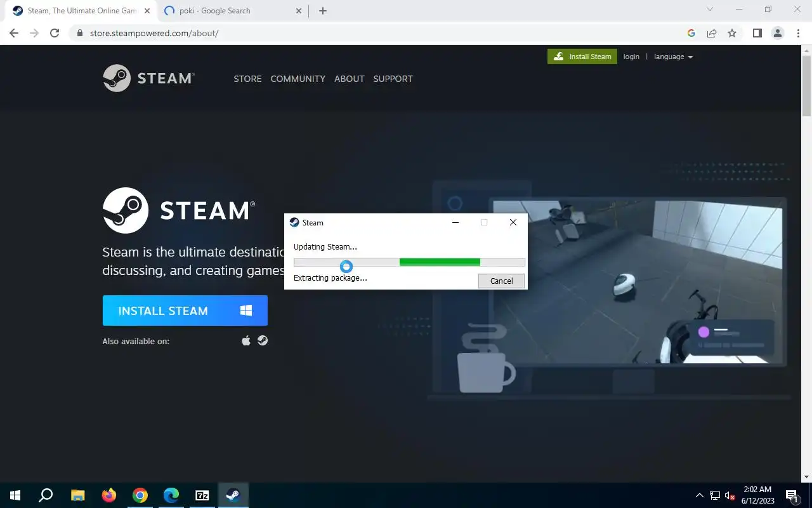Open Windows taskbar search
The image size is (812, 508).
click(46, 495)
